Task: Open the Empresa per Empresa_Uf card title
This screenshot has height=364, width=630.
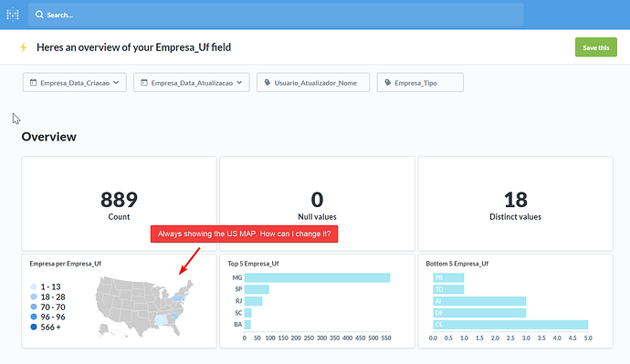Action: pyautogui.click(x=65, y=264)
